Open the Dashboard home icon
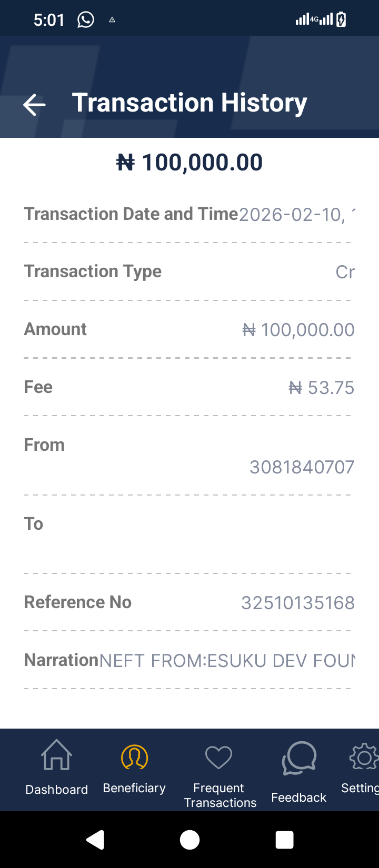The image size is (379, 868). pos(57,755)
